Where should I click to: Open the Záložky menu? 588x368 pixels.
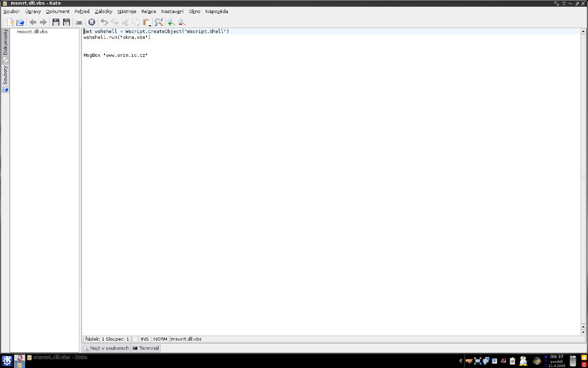tap(103, 11)
